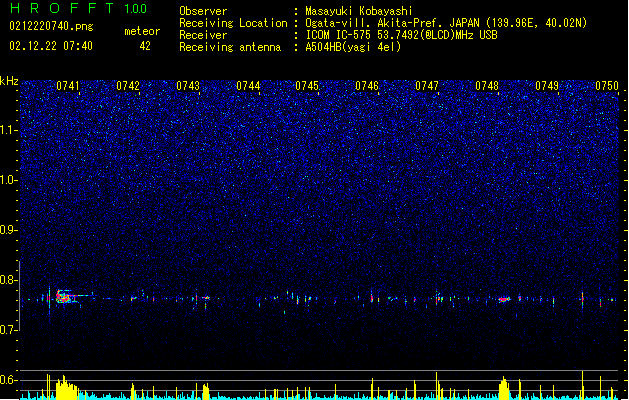Click the 0750 time marker
This screenshot has width=629, height=400.
pos(607,86)
